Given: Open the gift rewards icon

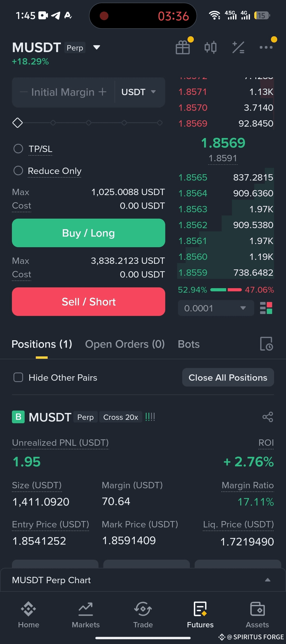Looking at the screenshot, I should point(183,48).
